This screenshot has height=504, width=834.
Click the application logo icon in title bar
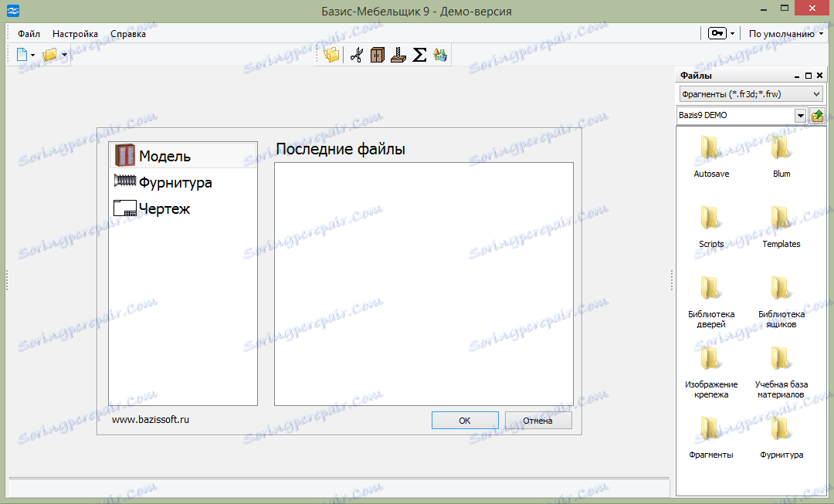[13, 11]
